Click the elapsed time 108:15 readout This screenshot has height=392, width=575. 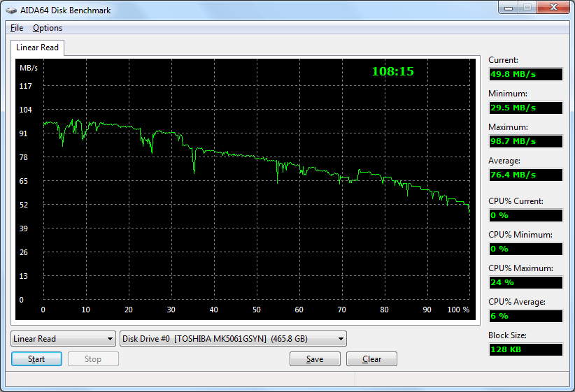[x=392, y=71]
